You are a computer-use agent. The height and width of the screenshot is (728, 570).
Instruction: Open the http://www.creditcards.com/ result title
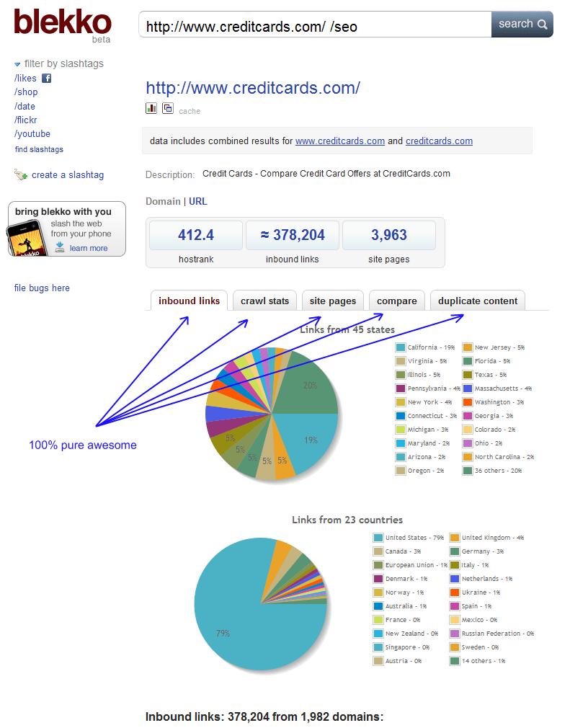click(x=253, y=88)
